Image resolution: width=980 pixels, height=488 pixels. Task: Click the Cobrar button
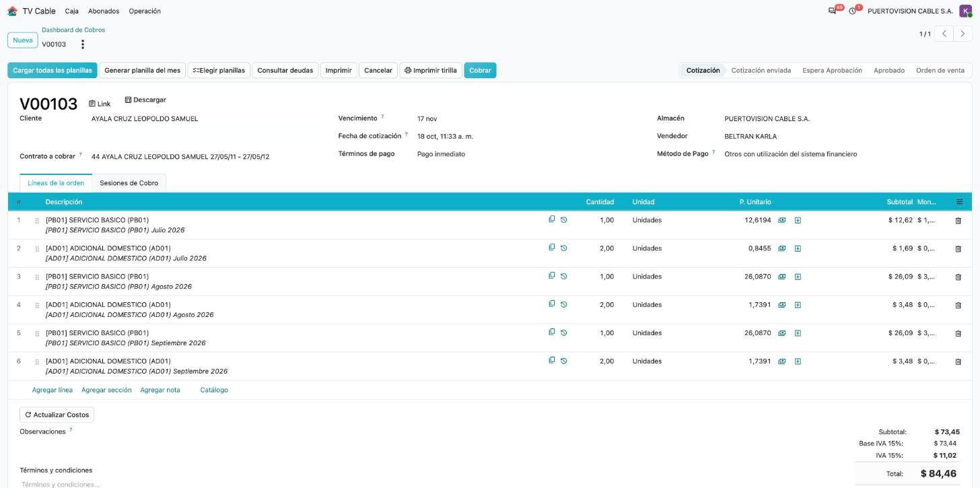click(x=480, y=70)
